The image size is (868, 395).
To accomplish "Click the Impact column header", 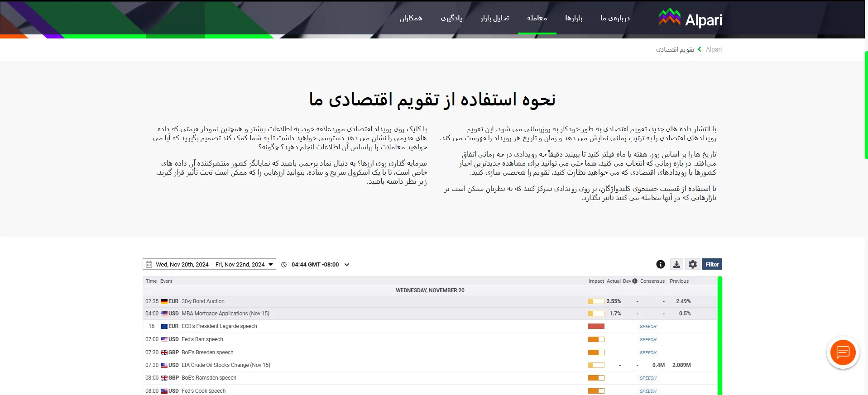I will (596, 281).
